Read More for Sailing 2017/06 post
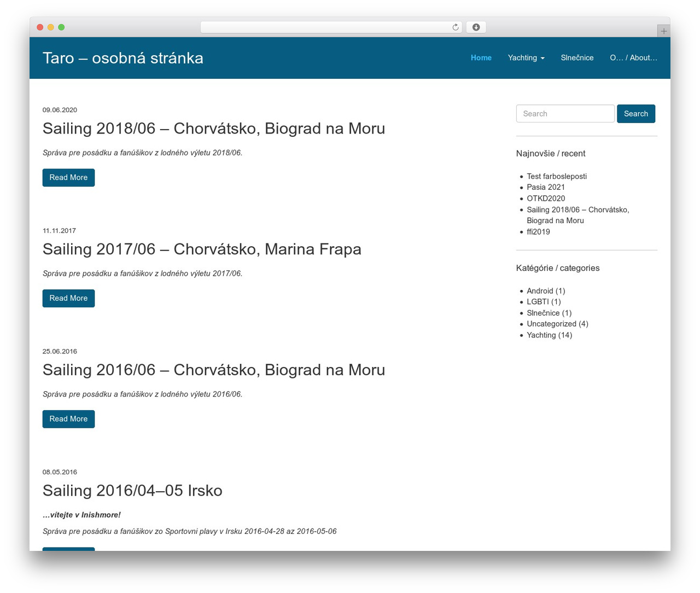The width and height of the screenshot is (700, 593). tap(68, 298)
